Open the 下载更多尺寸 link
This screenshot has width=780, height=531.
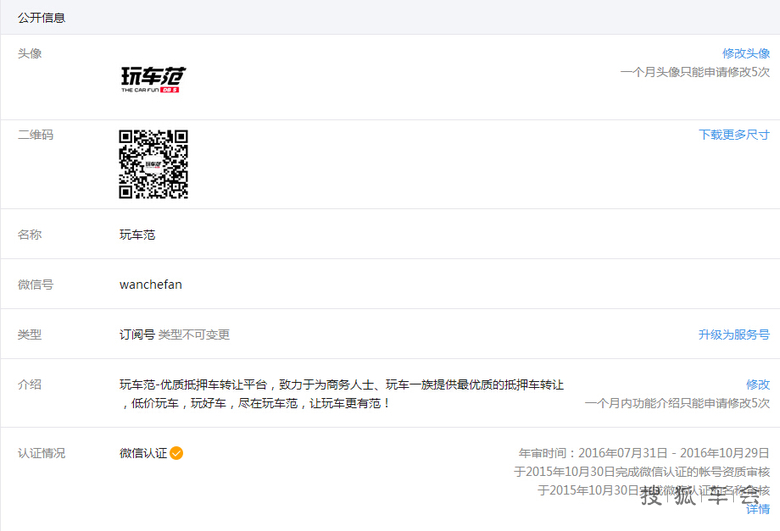(734, 135)
